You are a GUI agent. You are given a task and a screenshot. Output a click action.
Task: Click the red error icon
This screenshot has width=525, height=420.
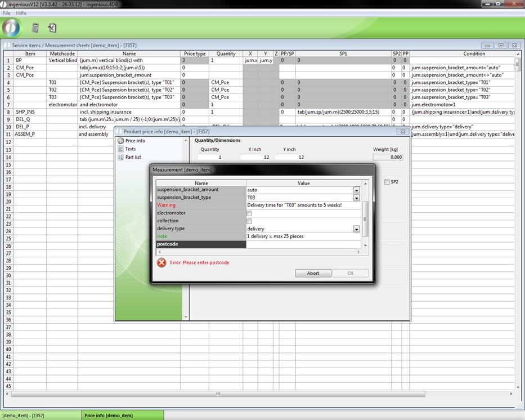[161, 262]
